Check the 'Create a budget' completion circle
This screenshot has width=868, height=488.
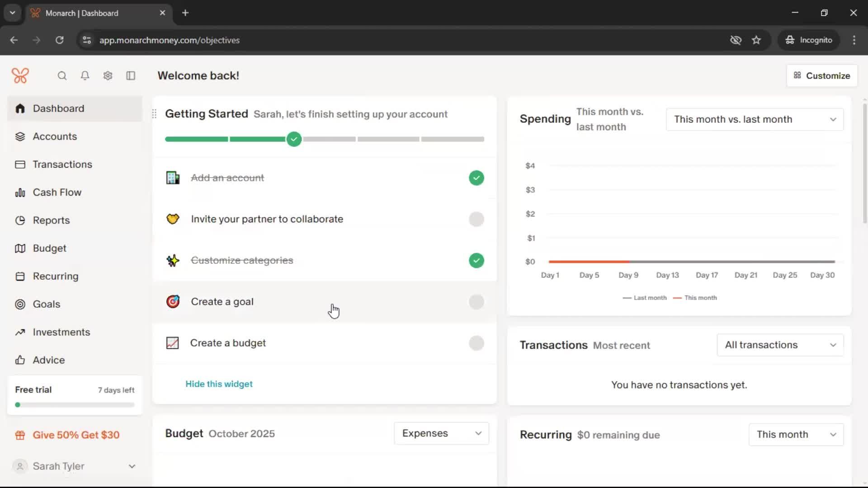(476, 343)
